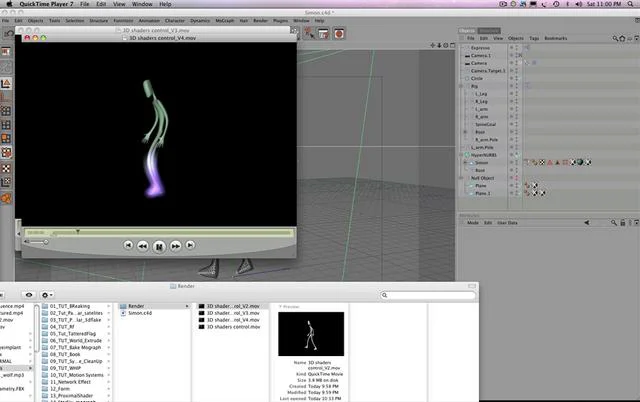640x402 pixels.
Task: Click the Object Manager search icon
Action: (x=615, y=38)
